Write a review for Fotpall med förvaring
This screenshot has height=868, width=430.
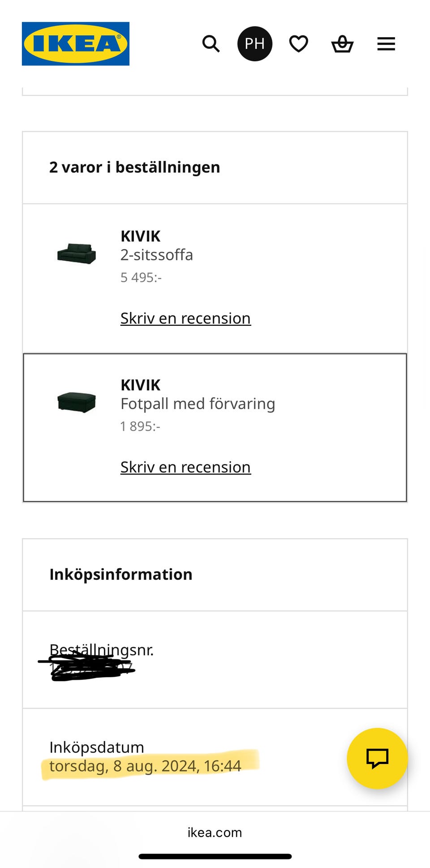coord(185,467)
